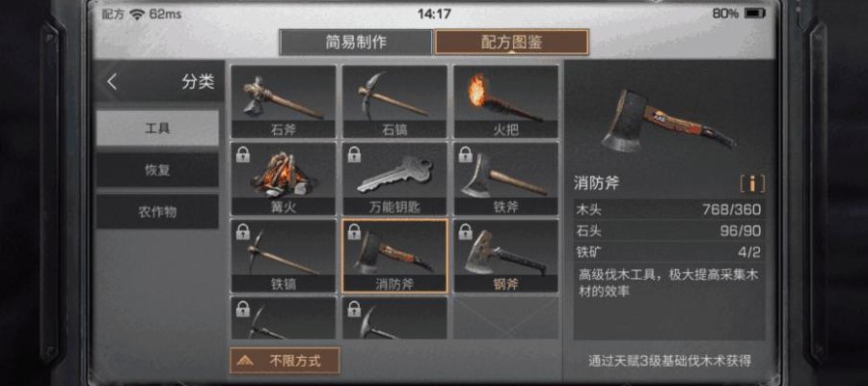Click the fire axe preview image

(x=668, y=120)
